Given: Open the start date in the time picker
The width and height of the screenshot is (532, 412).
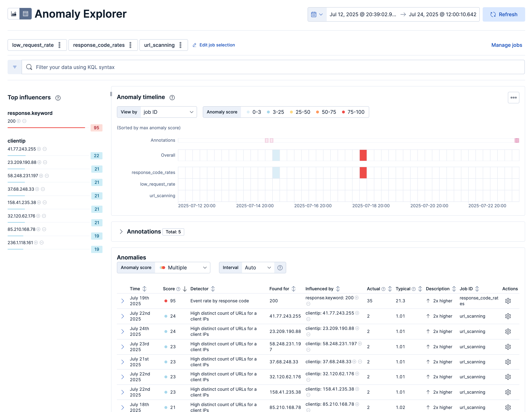Looking at the screenshot, I should click(363, 14).
